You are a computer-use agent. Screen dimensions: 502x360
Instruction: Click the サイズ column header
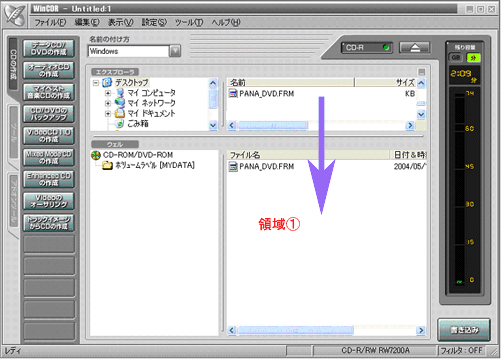click(385, 82)
